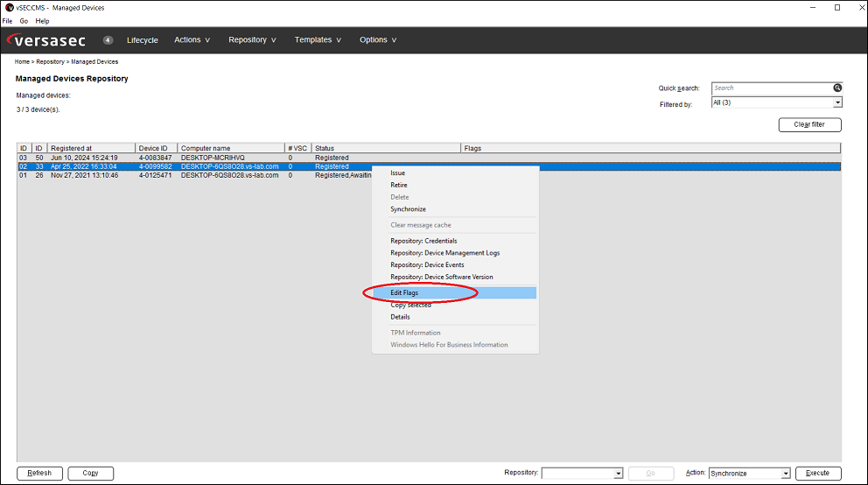
Task: Open the Filtered by All (3) dropdown
Action: point(776,102)
